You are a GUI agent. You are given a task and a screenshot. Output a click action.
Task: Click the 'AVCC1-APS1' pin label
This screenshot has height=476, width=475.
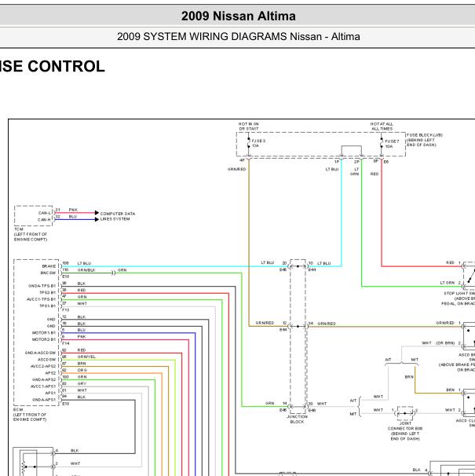(x=43, y=386)
